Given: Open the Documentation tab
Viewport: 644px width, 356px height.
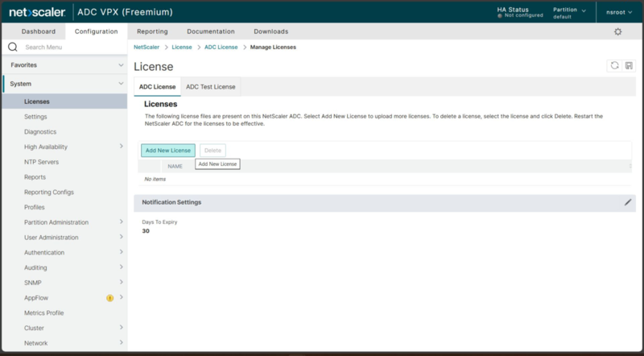Looking at the screenshot, I should [x=211, y=31].
